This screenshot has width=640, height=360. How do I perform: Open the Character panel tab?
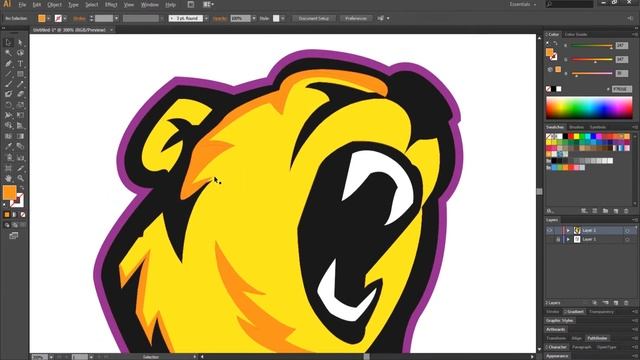tap(557, 347)
